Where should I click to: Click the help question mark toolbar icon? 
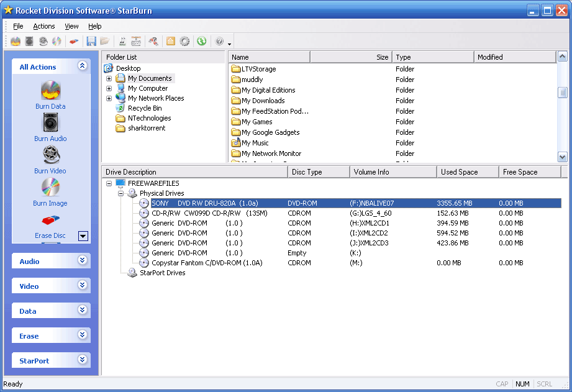tap(219, 41)
